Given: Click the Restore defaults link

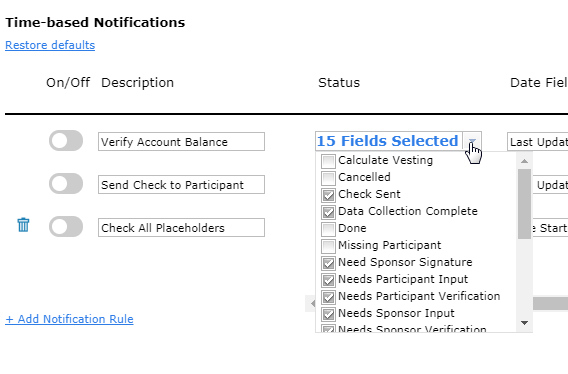Looking at the screenshot, I should (x=50, y=45).
